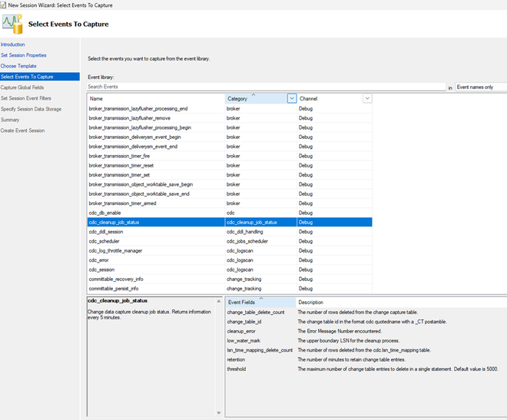Select the cdc_ddl_session event
This screenshot has width=507, height=420.
(106, 232)
